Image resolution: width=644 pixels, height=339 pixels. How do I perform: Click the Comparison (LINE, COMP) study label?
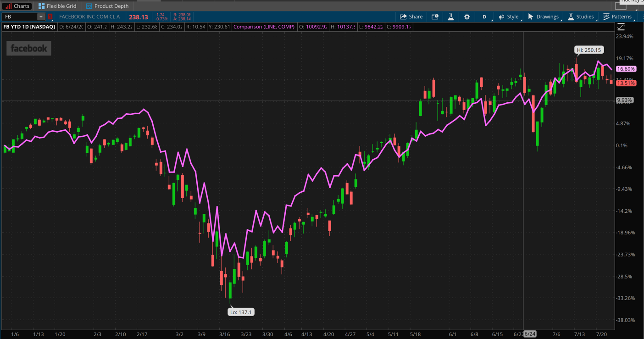(264, 27)
